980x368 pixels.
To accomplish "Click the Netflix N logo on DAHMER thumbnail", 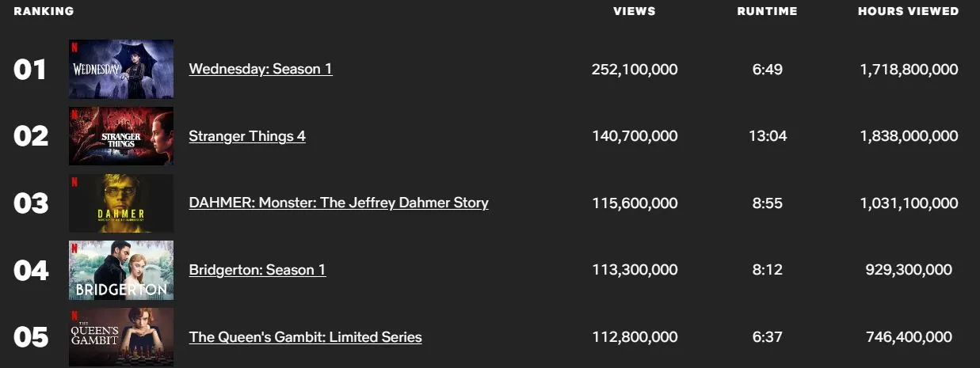I will tap(74, 181).
